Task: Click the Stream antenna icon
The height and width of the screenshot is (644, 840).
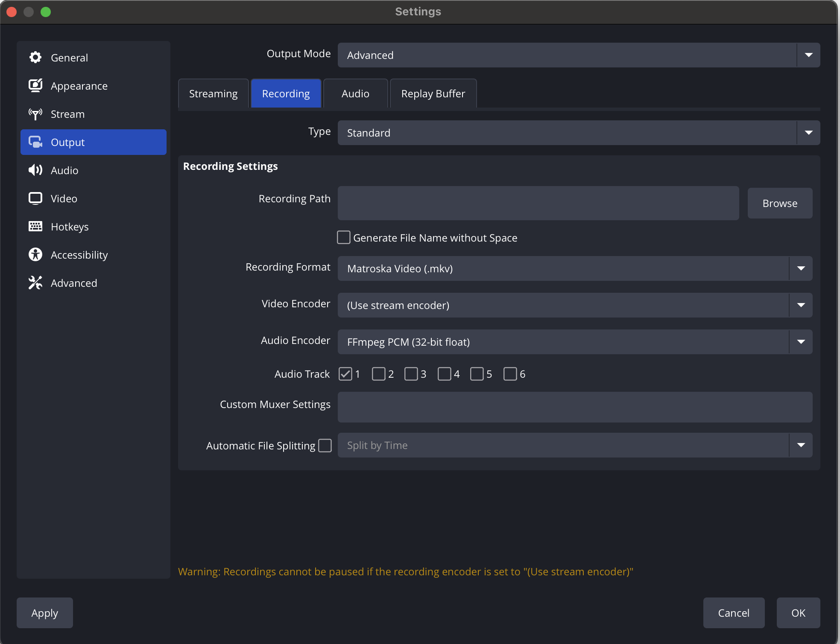Action: tap(35, 114)
